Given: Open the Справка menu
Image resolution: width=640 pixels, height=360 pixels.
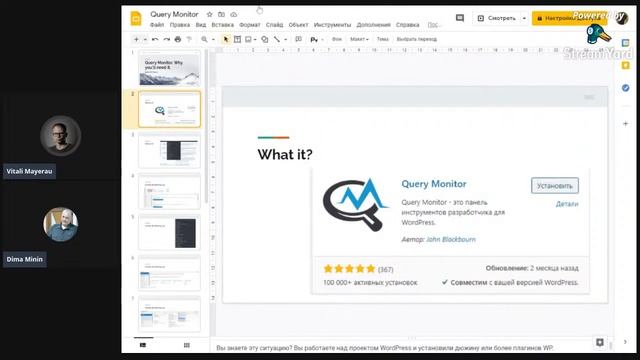Looking at the screenshot, I should click(x=407, y=25).
